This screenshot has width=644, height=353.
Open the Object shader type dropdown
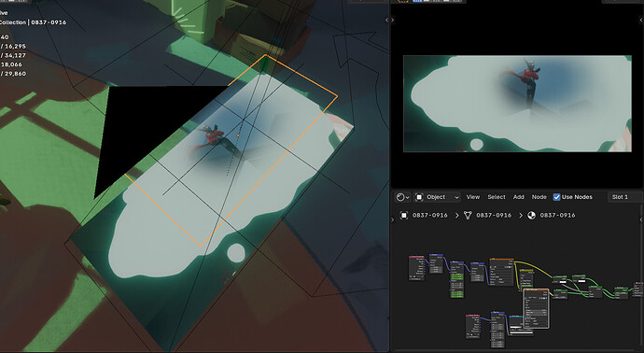click(x=437, y=197)
